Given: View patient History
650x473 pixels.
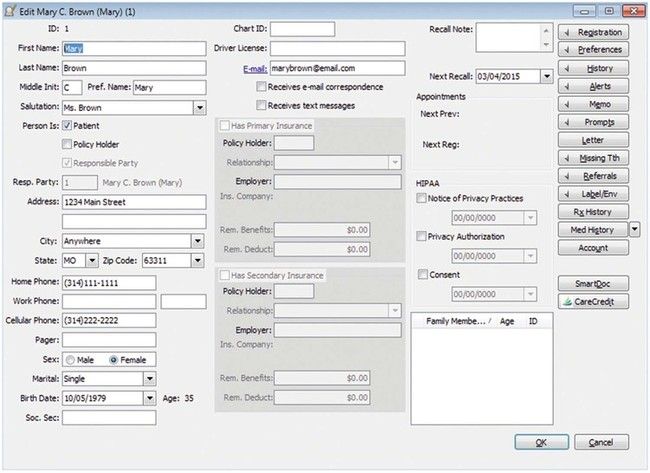Looking at the screenshot, I should 592,69.
